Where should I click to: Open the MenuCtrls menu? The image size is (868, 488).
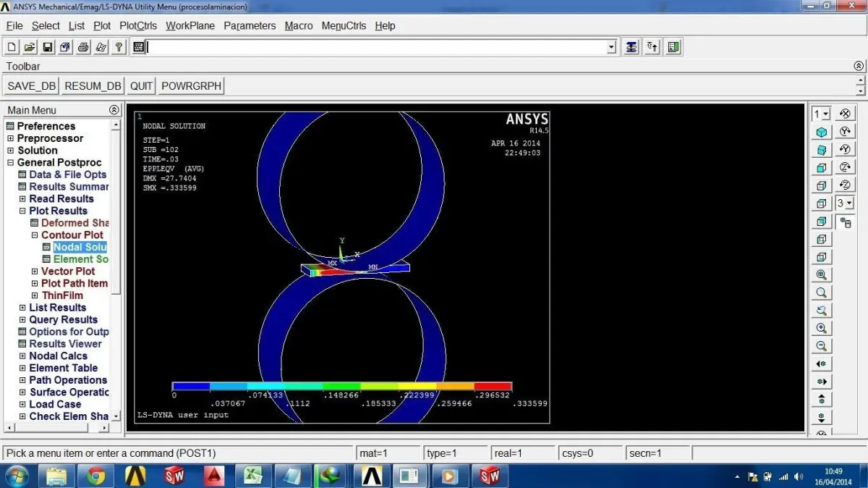point(344,25)
